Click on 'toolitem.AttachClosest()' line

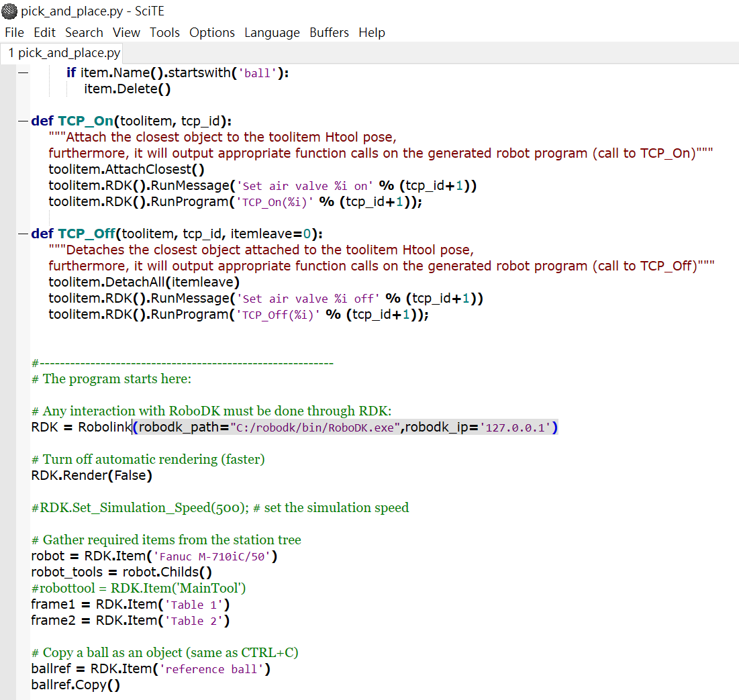tap(126, 169)
